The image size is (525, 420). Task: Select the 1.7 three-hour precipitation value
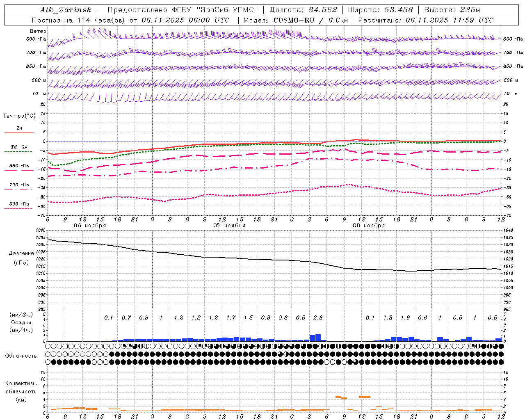tap(231, 317)
